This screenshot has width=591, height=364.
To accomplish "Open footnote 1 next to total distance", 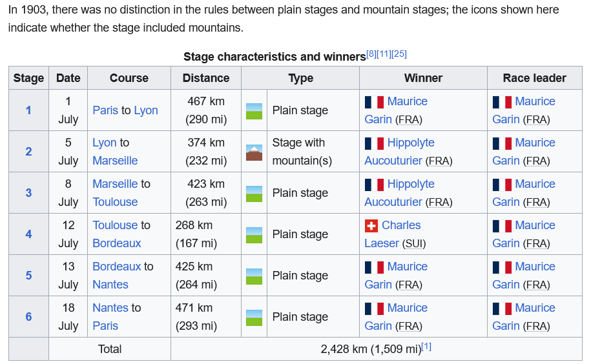I will coord(426,347).
